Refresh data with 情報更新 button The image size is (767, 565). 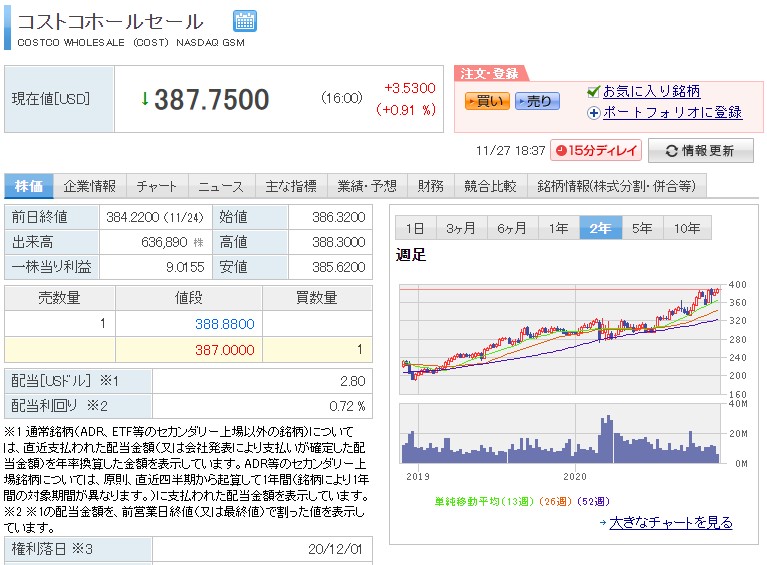pos(700,151)
